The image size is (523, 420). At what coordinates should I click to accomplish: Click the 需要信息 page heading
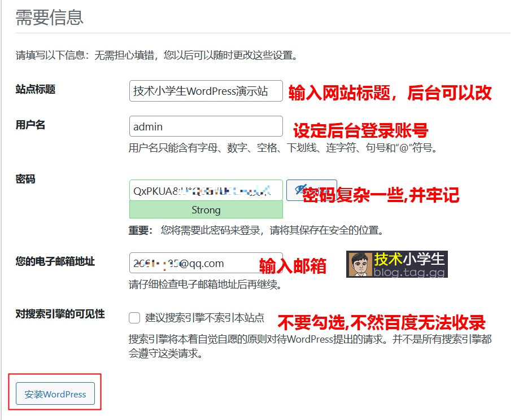pos(50,17)
